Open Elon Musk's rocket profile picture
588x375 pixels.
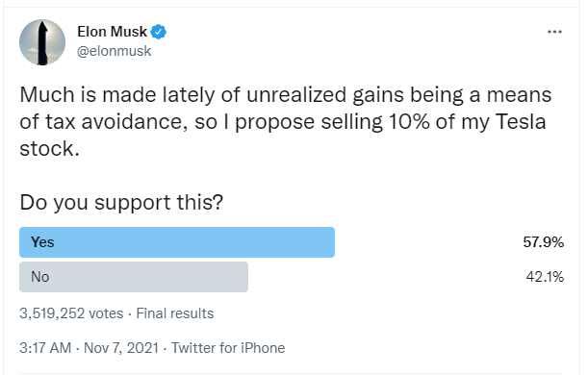click(x=42, y=42)
